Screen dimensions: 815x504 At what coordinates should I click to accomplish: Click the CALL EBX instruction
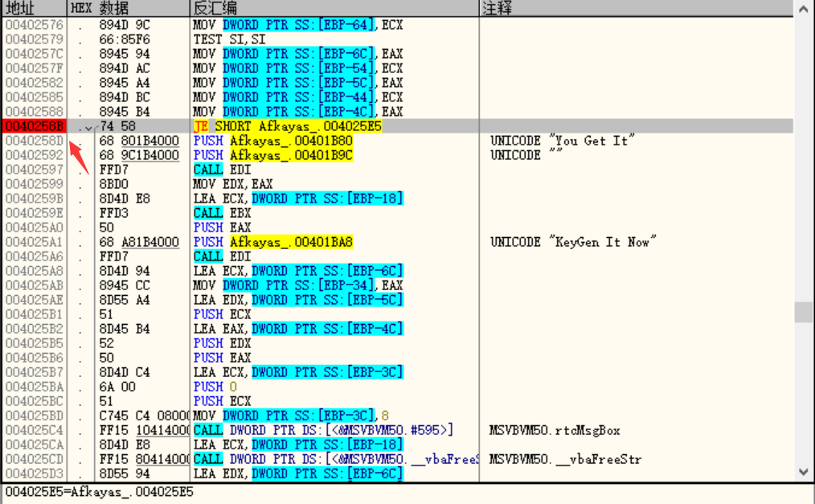(x=223, y=213)
